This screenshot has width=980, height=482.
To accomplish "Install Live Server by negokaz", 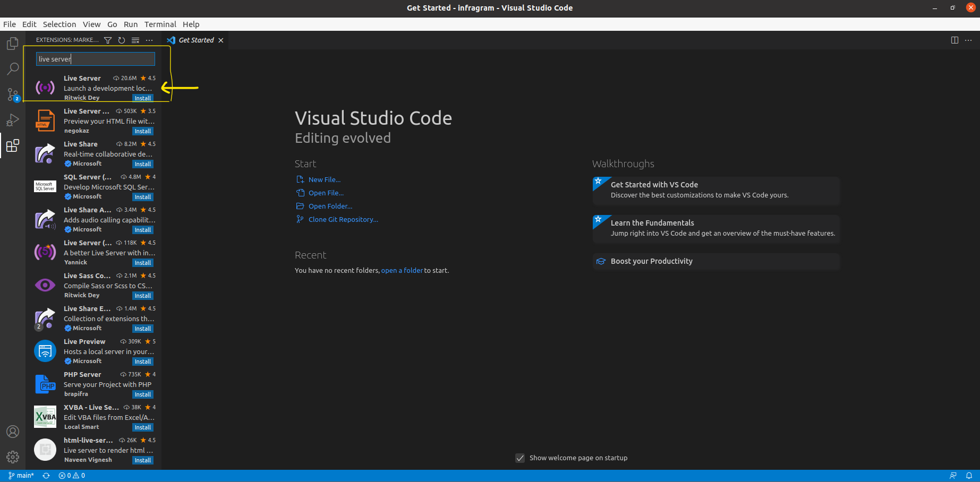I will pyautogui.click(x=143, y=131).
